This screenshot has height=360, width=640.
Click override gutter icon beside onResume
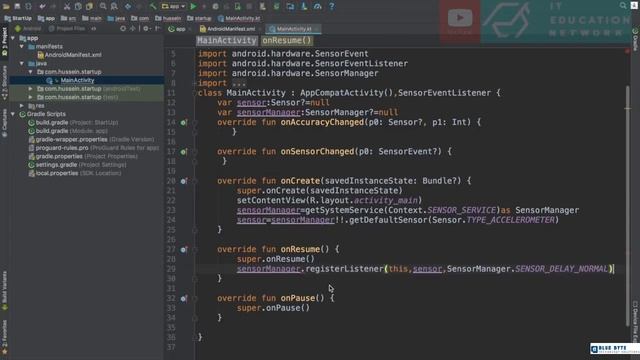(184, 249)
